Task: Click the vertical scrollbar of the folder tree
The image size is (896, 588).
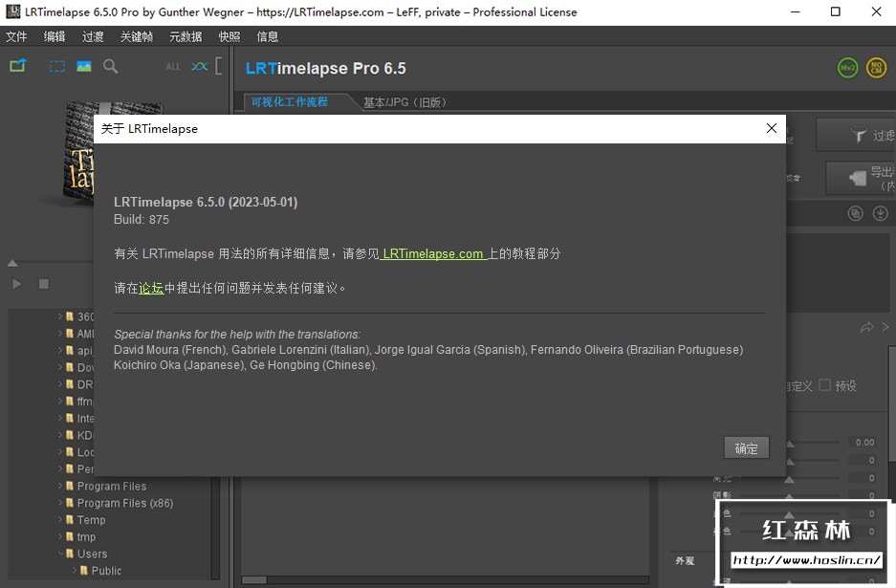Action: pos(215,528)
